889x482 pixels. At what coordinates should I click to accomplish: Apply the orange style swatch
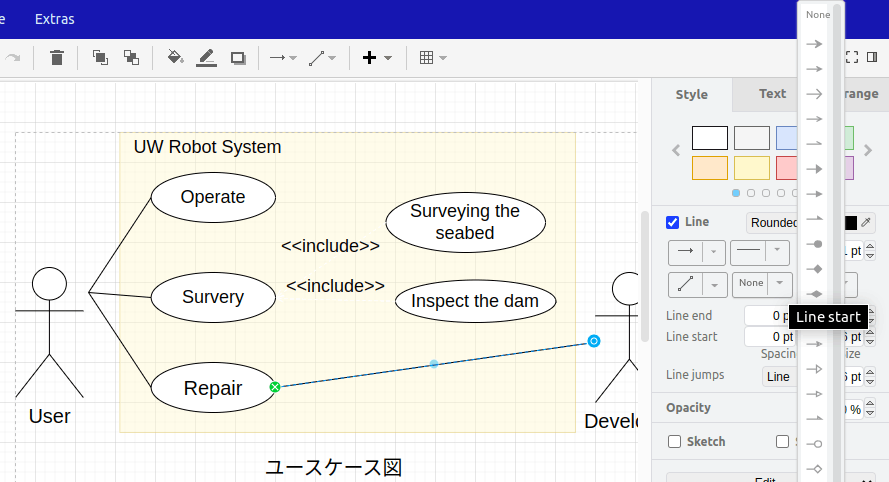point(710,168)
